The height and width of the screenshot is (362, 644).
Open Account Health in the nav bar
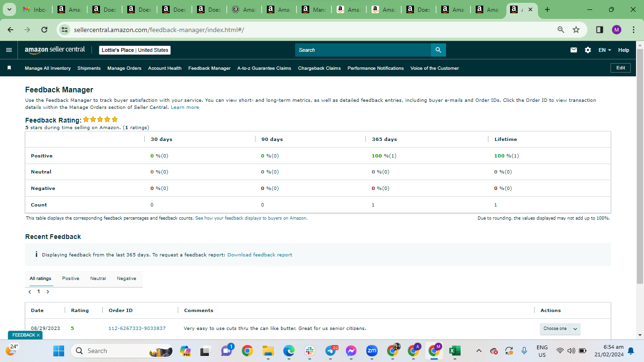[x=165, y=68]
